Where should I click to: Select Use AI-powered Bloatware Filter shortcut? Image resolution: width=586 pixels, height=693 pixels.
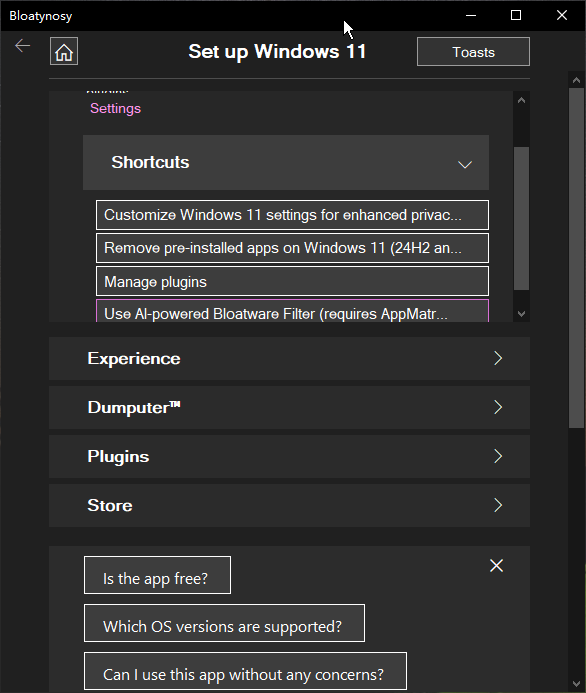click(x=293, y=311)
